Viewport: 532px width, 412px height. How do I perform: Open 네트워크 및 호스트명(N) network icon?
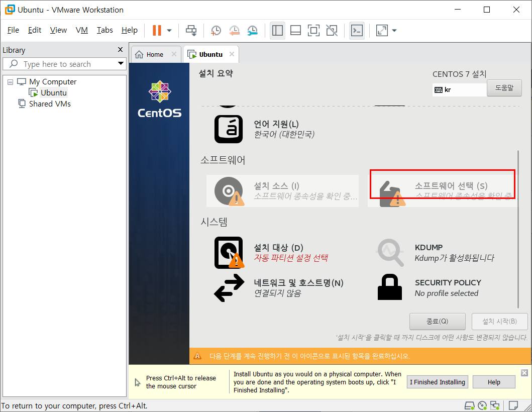pyautogui.click(x=229, y=288)
